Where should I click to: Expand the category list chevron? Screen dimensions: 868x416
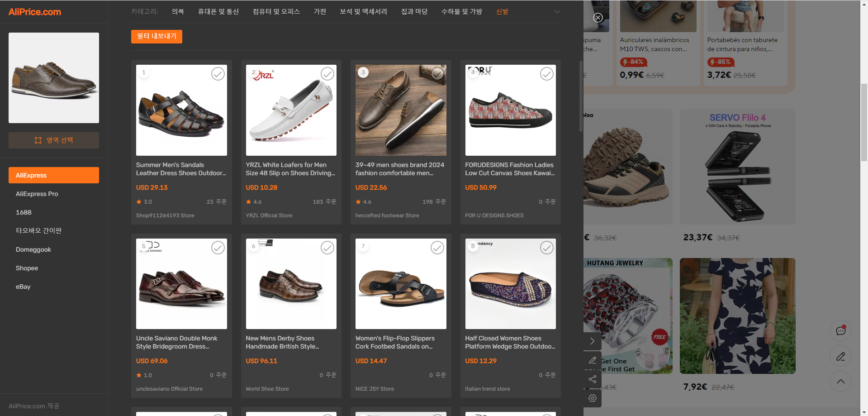click(557, 12)
